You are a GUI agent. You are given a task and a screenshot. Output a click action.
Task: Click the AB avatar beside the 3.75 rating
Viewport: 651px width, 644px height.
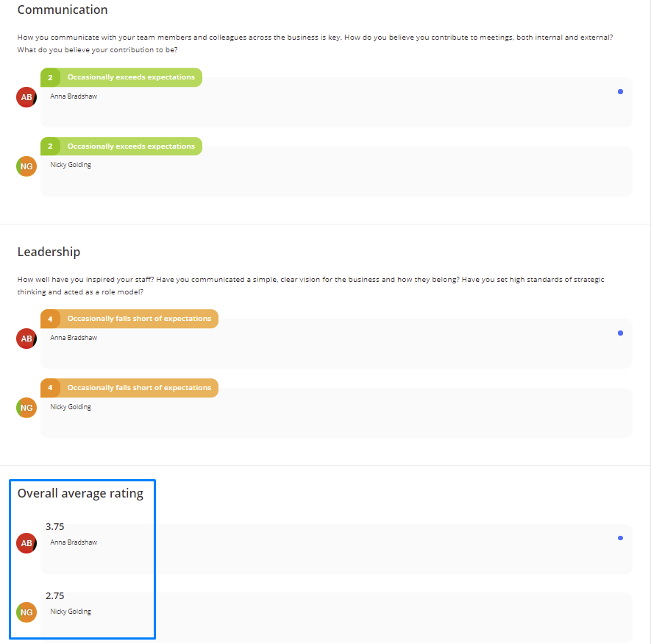[26, 543]
